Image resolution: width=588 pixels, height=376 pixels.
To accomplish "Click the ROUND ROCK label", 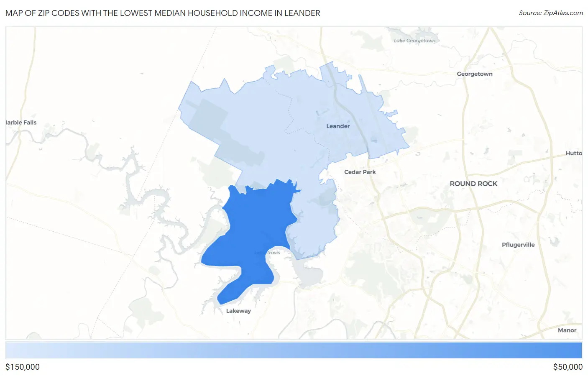I will (x=473, y=184).
